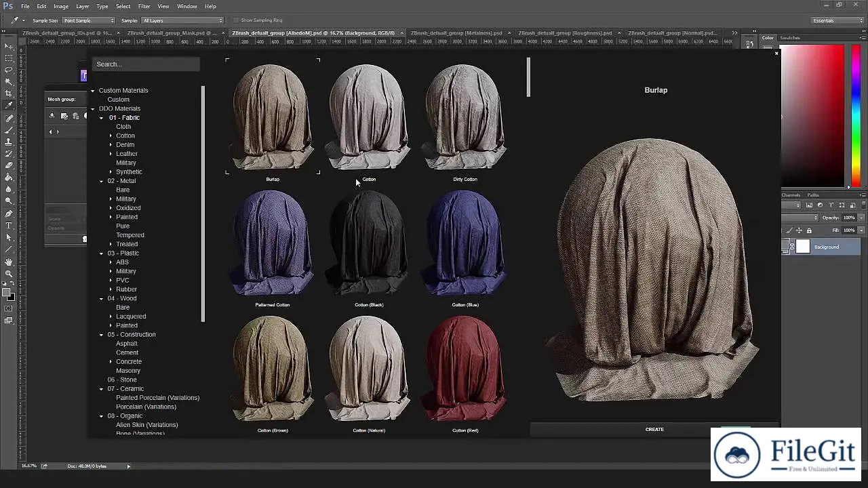Select the Paint Bucket tool

coord(9,177)
